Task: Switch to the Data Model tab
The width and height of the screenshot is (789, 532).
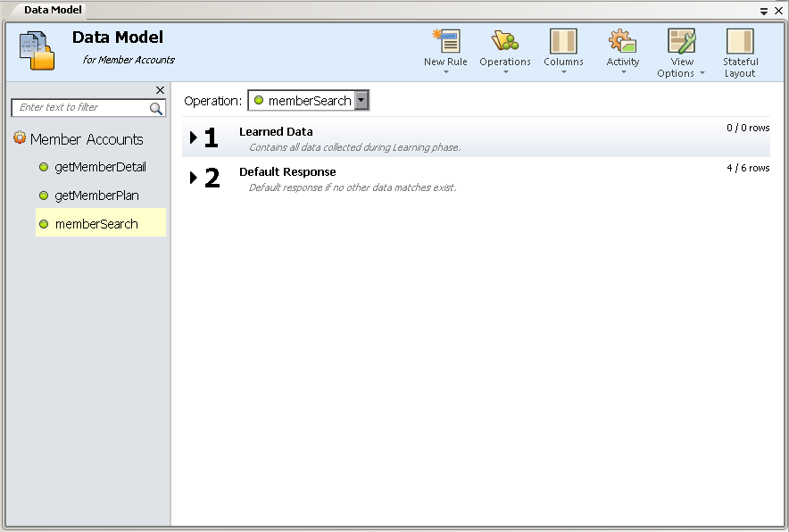Action: click(x=52, y=10)
